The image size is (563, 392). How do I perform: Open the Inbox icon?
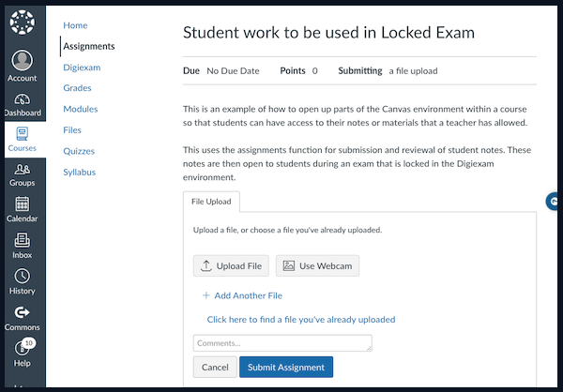point(23,240)
